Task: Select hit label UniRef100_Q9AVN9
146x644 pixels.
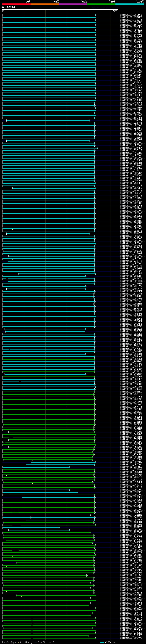Action: coord(131,47)
